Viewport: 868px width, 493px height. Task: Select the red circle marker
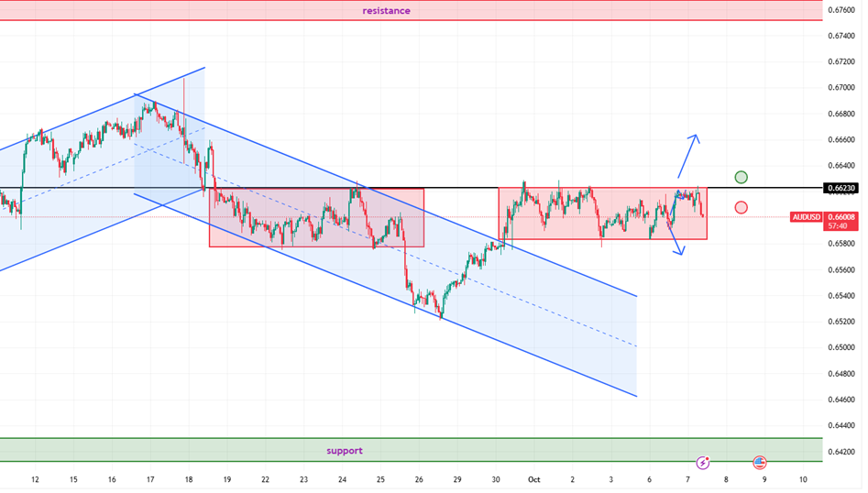click(x=741, y=207)
